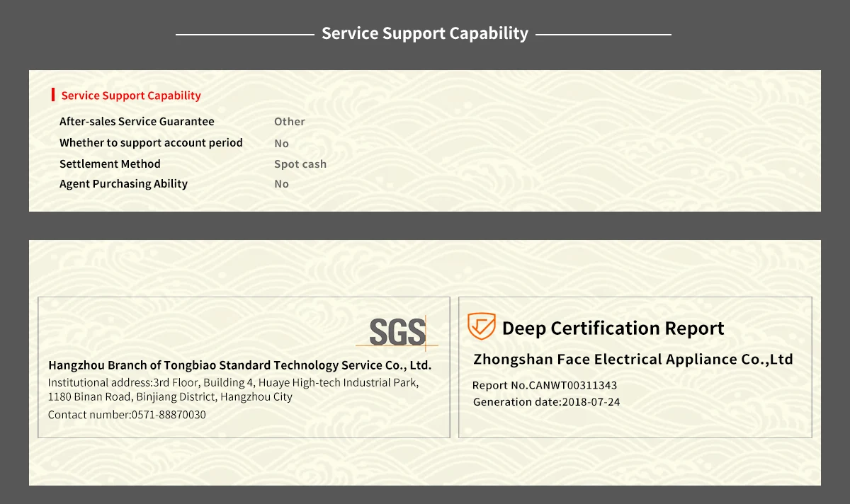Screen dimensions: 850x504
Task: Click 'No' beside account period
Action: [281, 144]
